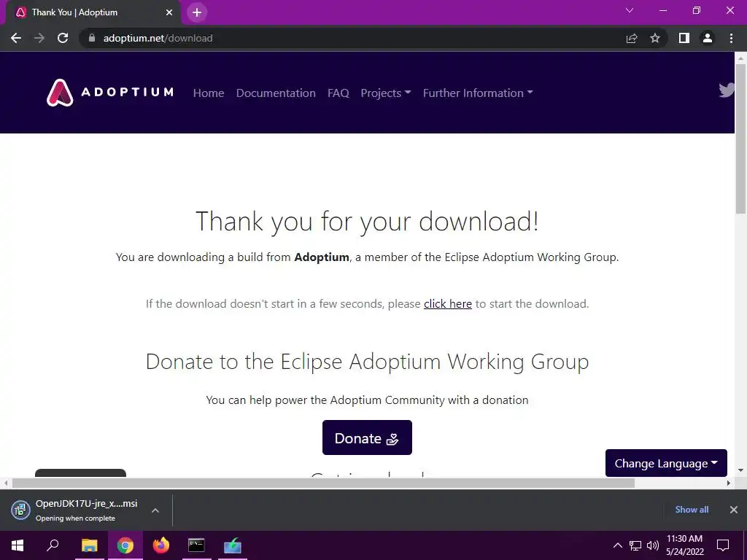The height and width of the screenshot is (560, 747).
Task: Launch Firefox from the taskbar
Action: [161, 545]
